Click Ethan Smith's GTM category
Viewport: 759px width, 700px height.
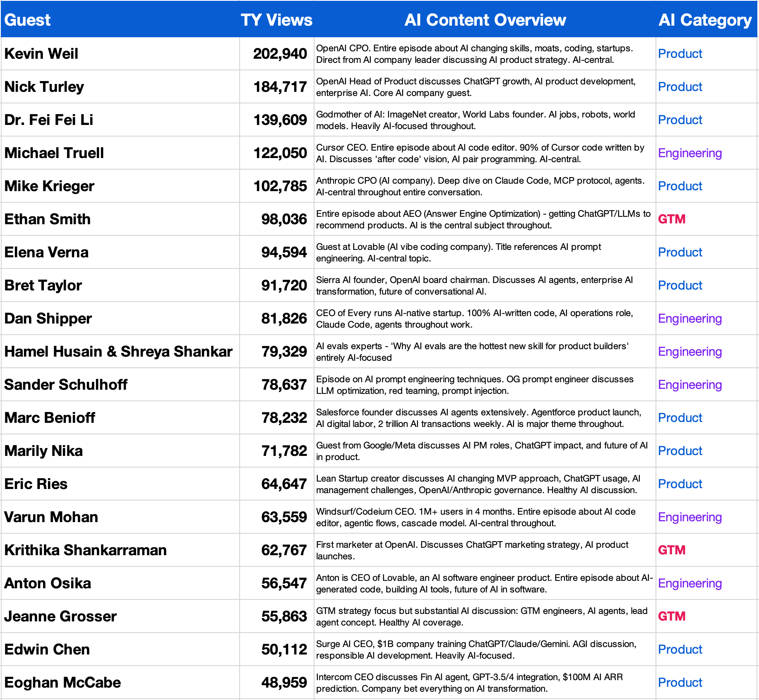[672, 219]
